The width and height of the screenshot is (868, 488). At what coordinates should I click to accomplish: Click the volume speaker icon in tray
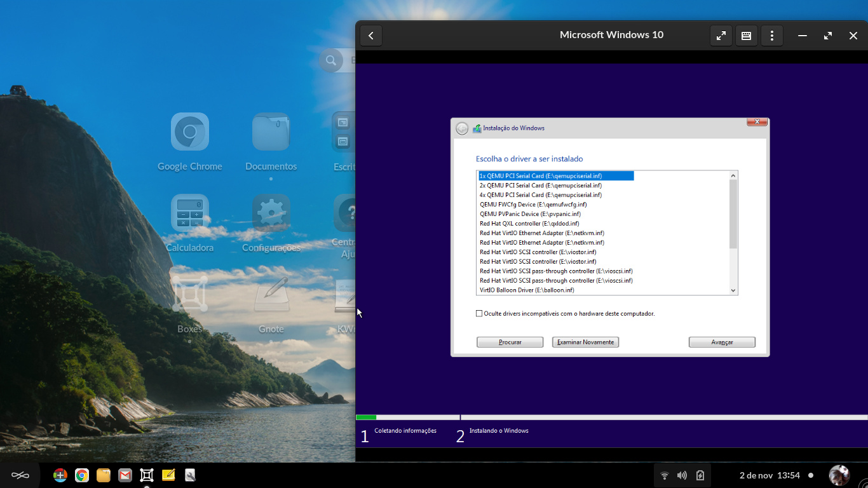pos(682,475)
